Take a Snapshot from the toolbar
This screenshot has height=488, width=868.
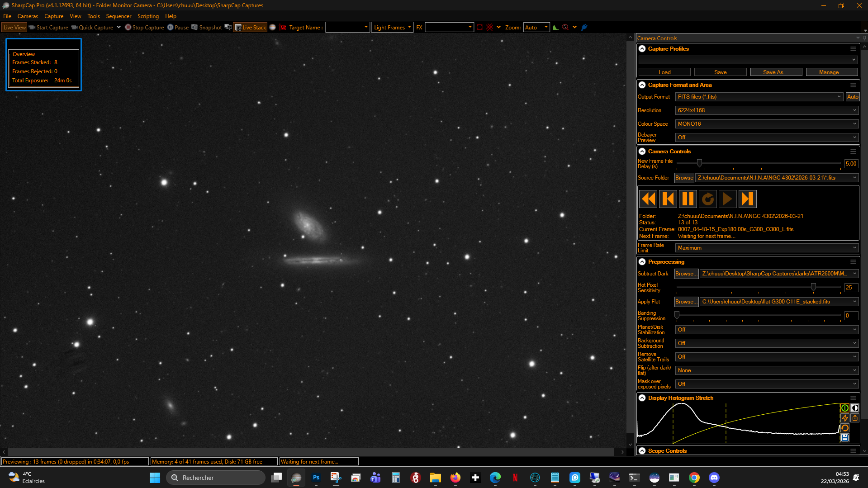coord(206,28)
